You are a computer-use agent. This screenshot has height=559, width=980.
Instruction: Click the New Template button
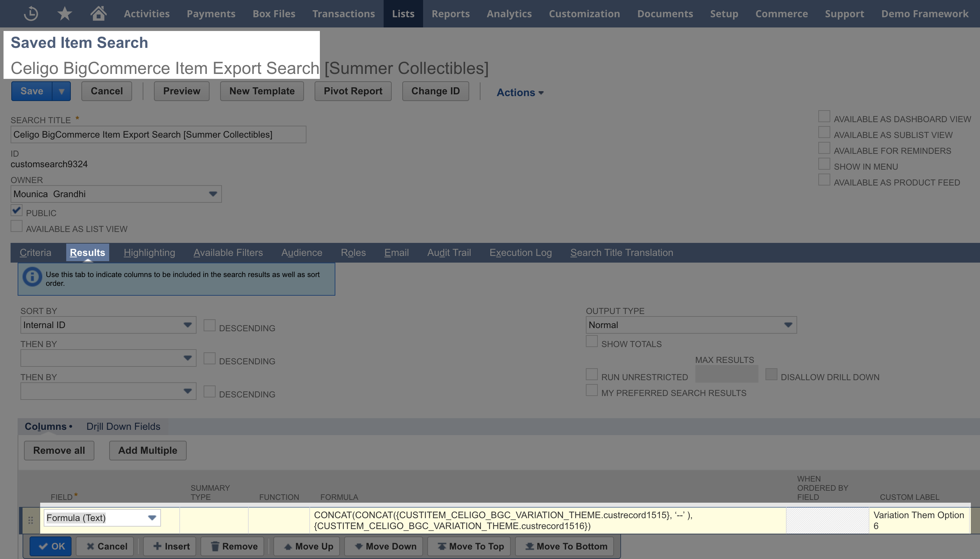point(262,91)
